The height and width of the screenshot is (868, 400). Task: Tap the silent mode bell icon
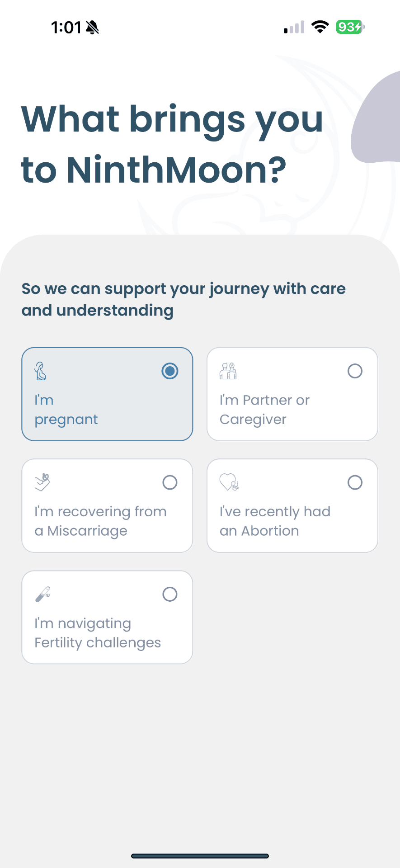92,28
